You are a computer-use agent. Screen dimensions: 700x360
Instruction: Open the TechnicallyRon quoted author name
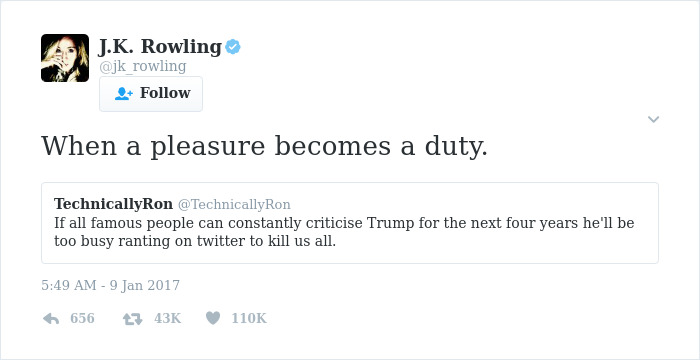[113, 204]
